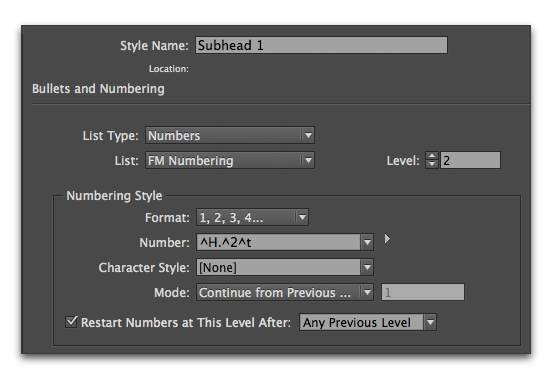Click the disabled start number field
The height and width of the screenshot is (378, 553).
tap(423, 293)
